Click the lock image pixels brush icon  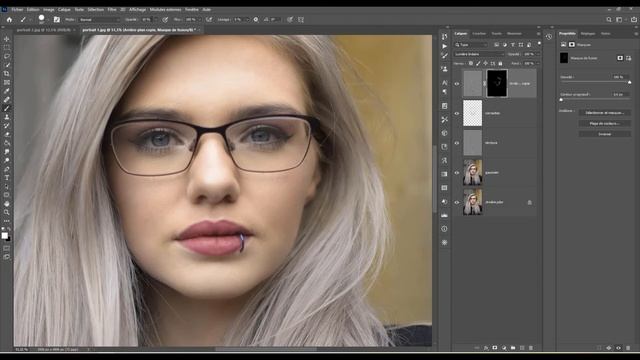[478, 64]
